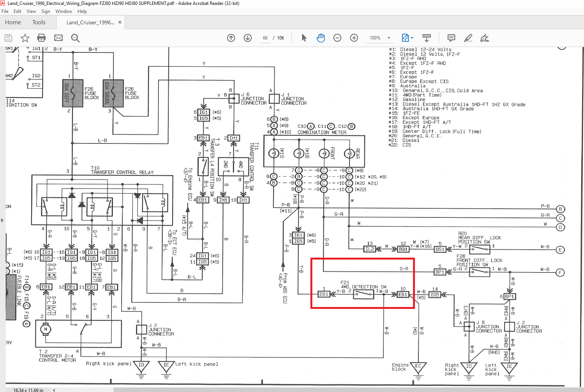Click the Combination Meter label
This screenshot has width=584, height=392.
point(322,132)
